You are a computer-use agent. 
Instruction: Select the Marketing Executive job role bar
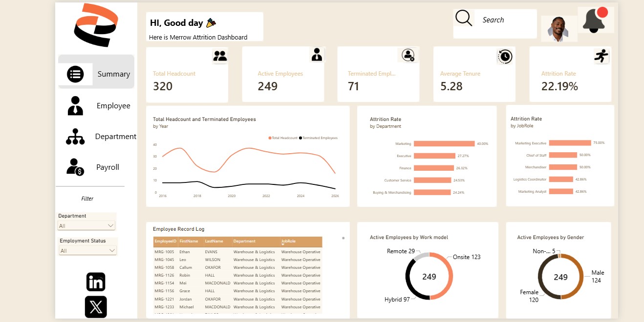tap(570, 143)
